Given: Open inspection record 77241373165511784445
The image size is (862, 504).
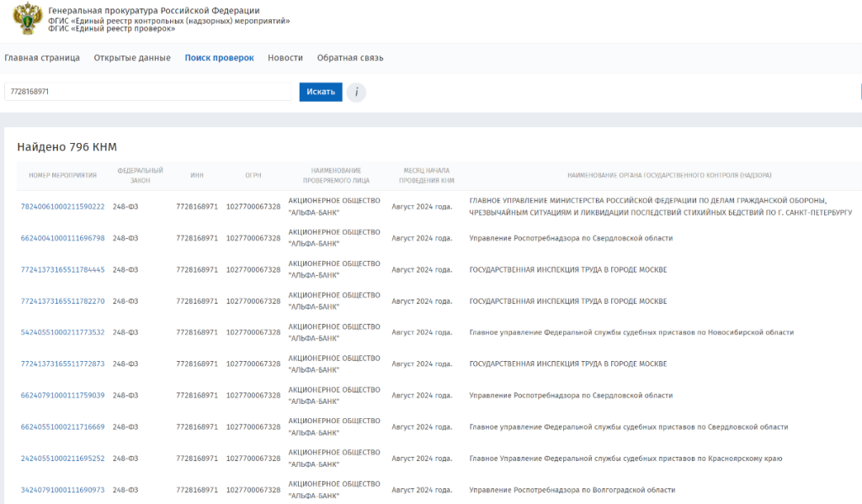Looking at the screenshot, I should [x=62, y=270].
